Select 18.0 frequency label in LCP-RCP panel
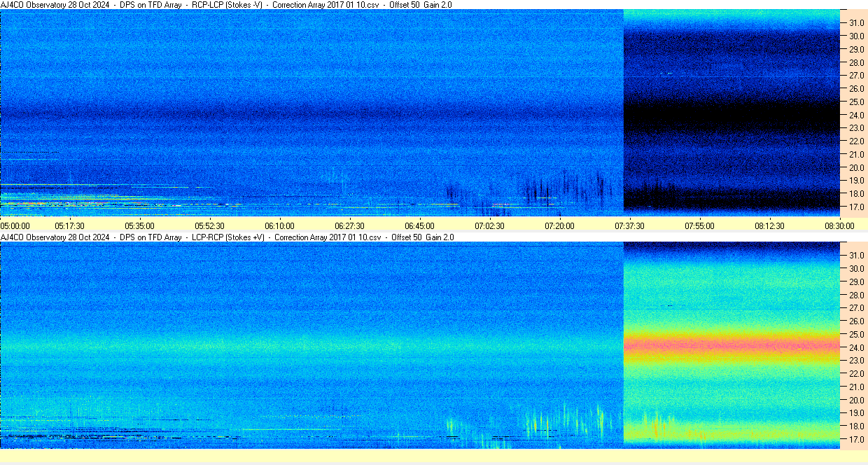Image resolution: width=868 pixels, height=465 pixels. coord(857,426)
